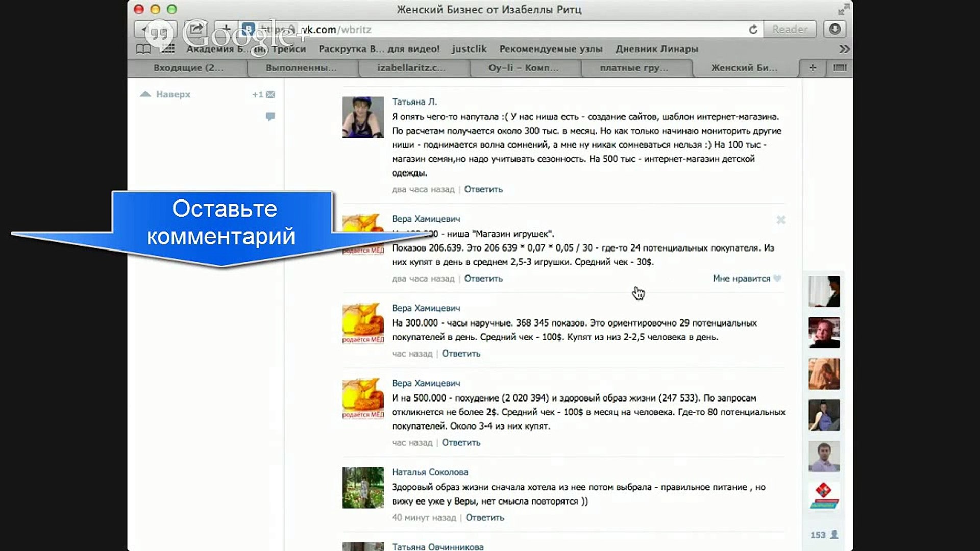Show more bookmarks with the chevron icon
This screenshot has height=551, width=980.
point(844,49)
